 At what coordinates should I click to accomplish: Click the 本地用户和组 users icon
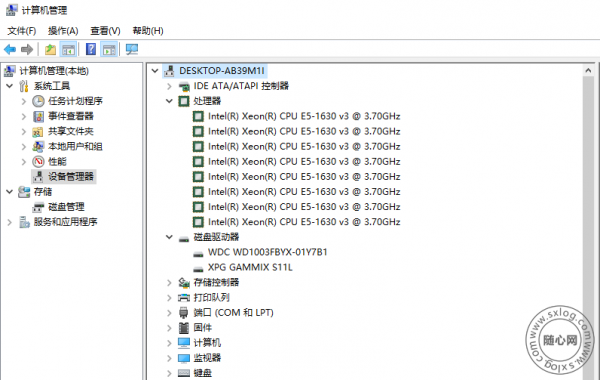(38, 147)
